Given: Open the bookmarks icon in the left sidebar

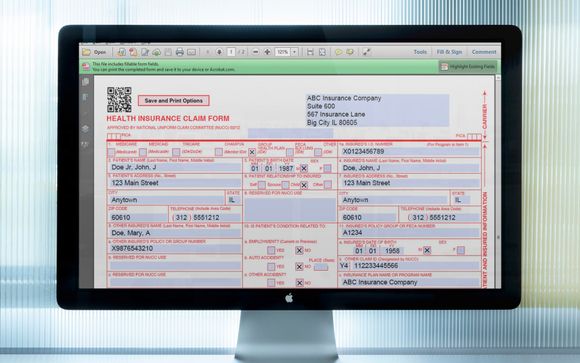Looking at the screenshot, I should [85, 98].
